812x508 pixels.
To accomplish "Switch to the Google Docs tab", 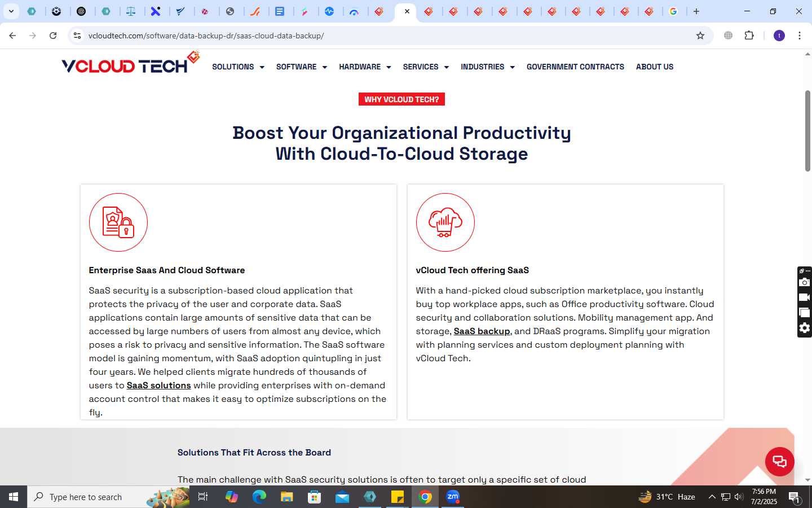I will [280, 11].
